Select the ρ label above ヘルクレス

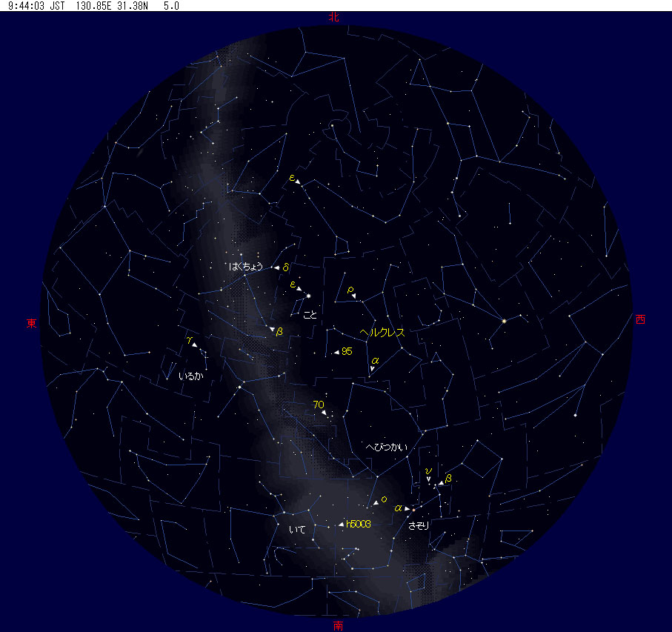350,290
